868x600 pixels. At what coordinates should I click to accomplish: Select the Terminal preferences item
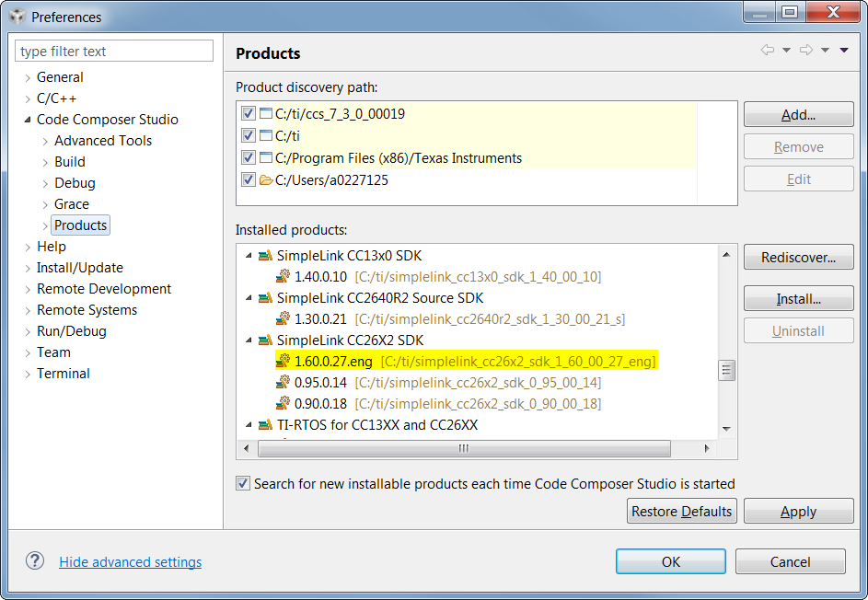click(64, 373)
